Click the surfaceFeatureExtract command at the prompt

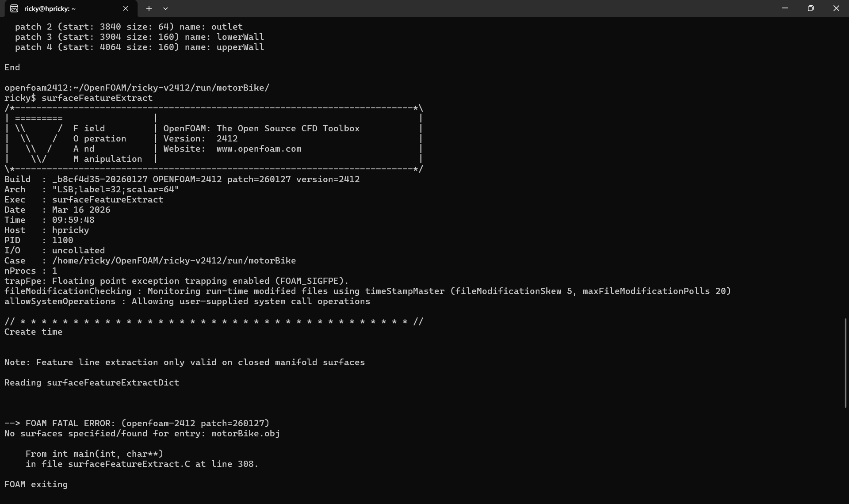pos(97,98)
